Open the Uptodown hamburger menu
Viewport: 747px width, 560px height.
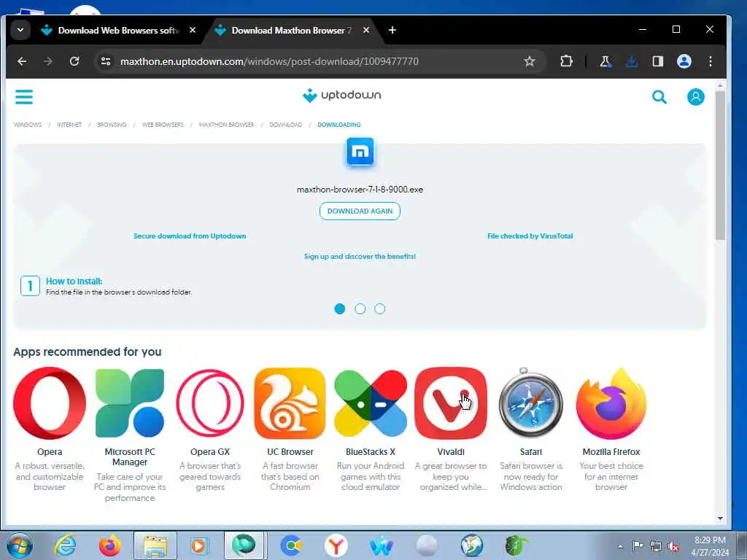[24, 97]
